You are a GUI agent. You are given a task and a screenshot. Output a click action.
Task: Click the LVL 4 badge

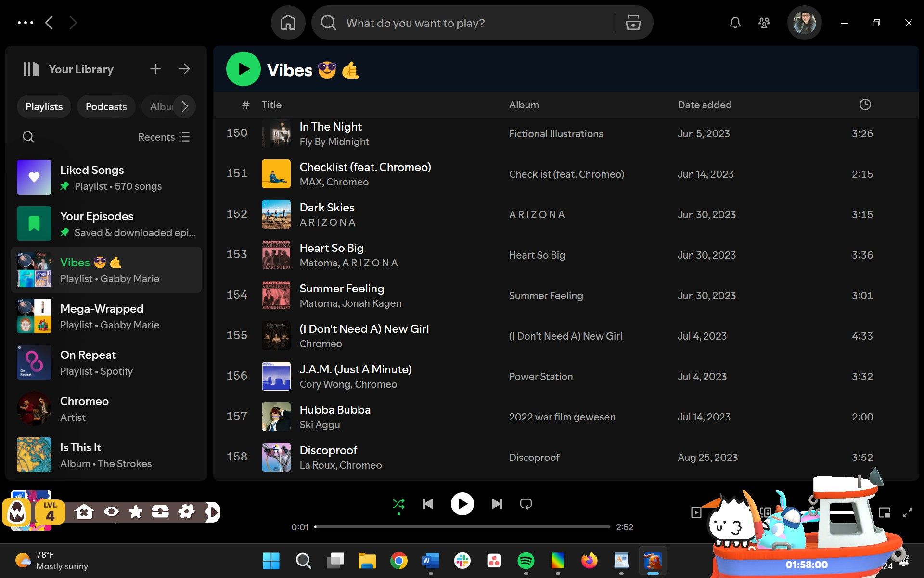click(50, 512)
